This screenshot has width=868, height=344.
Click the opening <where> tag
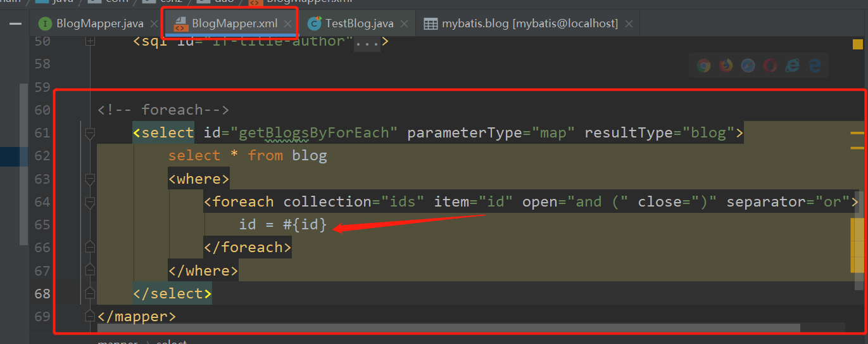point(199,179)
